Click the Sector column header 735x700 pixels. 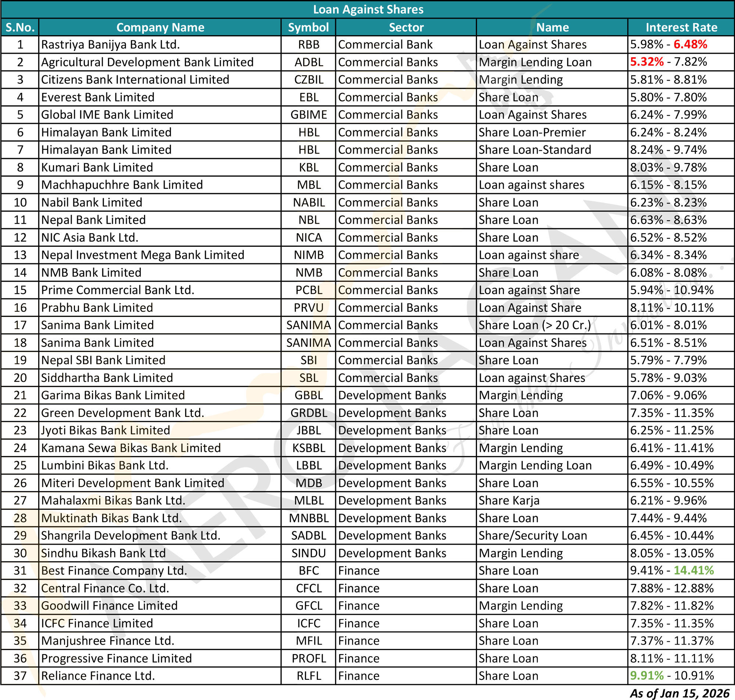tap(406, 27)
